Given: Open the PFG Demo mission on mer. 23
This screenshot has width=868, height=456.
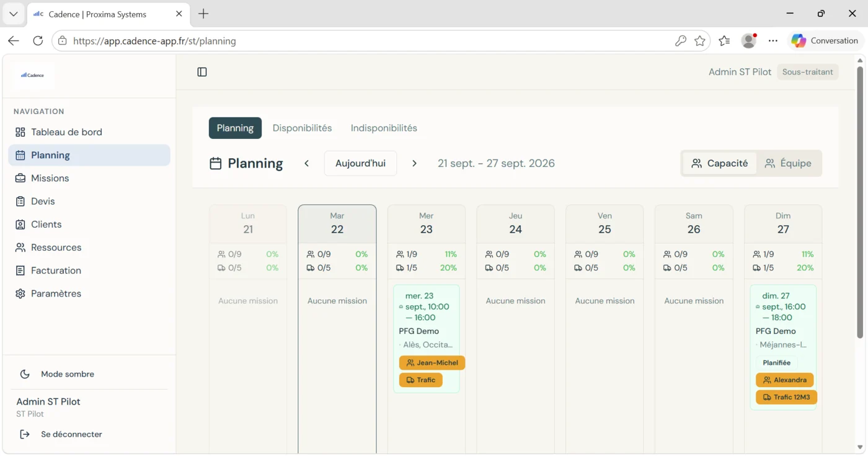Looking at the screenshot, I should tap(427, 339).
